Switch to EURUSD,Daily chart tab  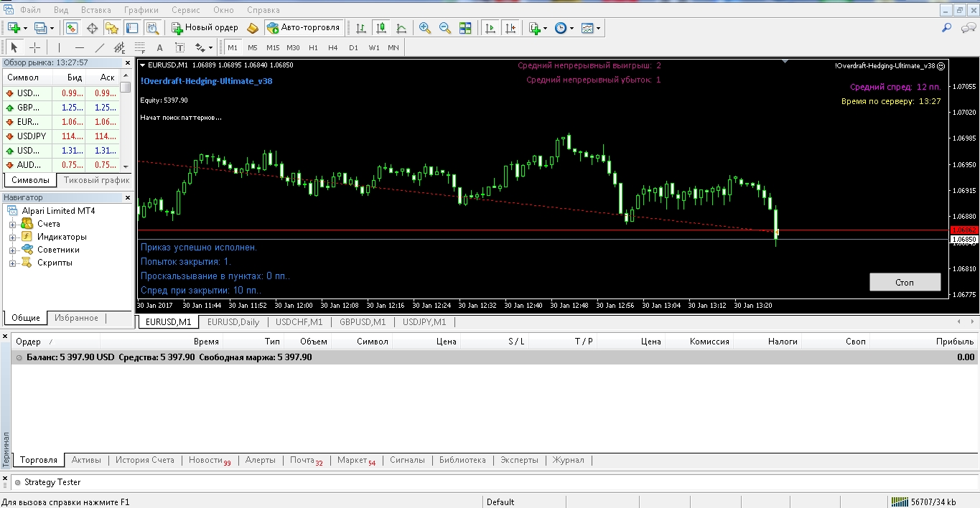tap(233, 322)
